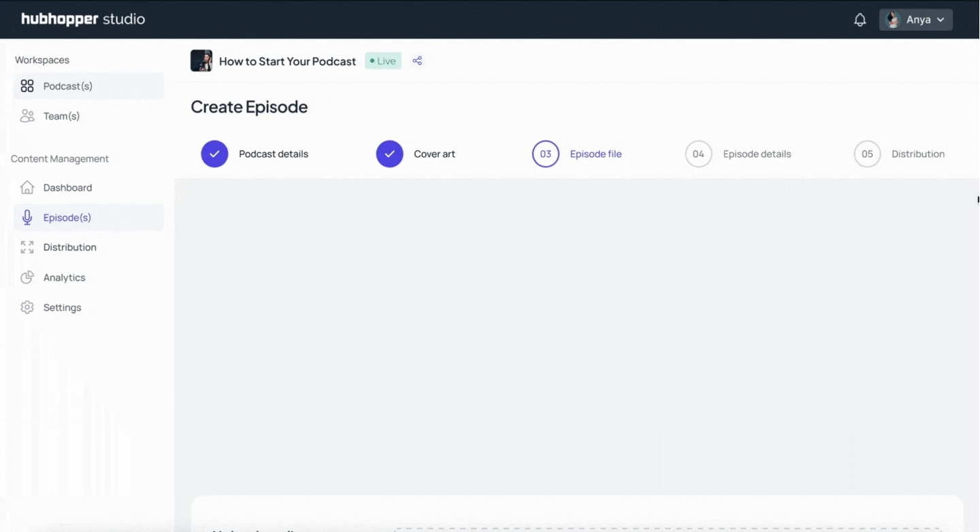980x532 pixels.
Task: Click the 03 step circle
Action: pos(546,154)
